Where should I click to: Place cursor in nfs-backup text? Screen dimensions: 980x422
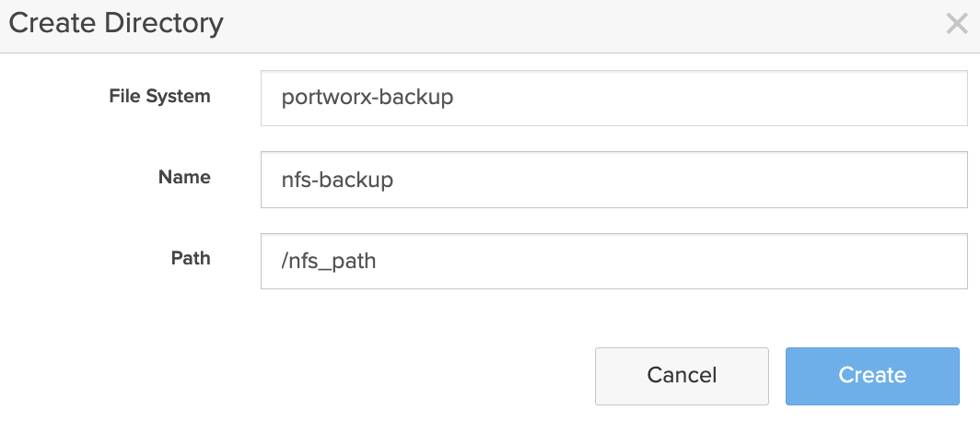[x=338, y=180]
